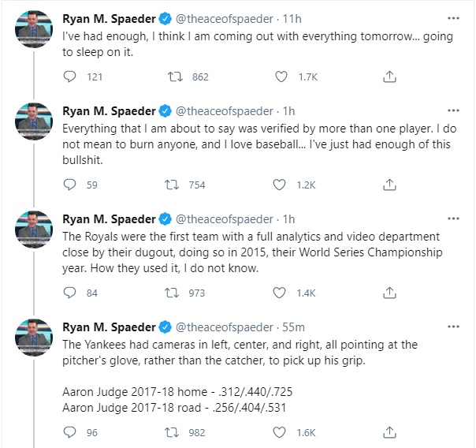Retweet the tweet with 862 retweets
This screenshot has height=448, width=476.
point(178,77)
